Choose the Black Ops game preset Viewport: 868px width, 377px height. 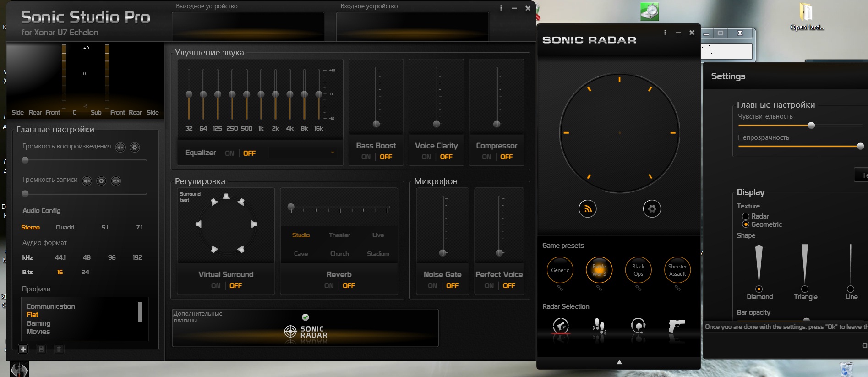tap(638, 270)
